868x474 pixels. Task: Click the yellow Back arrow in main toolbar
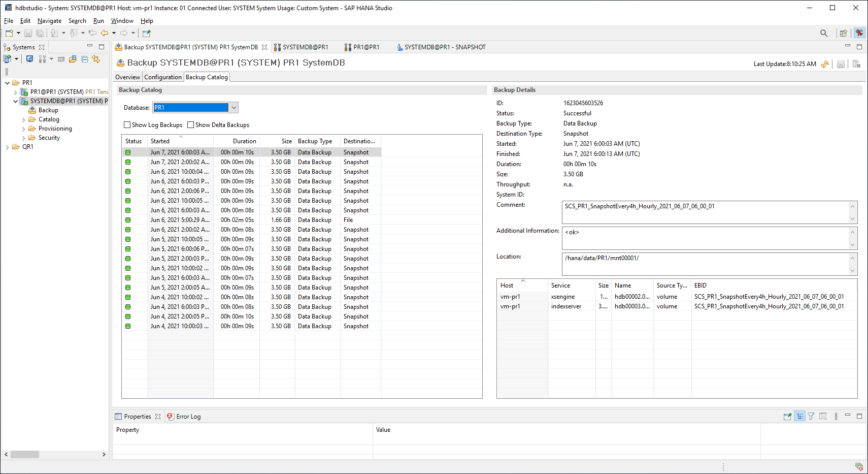105,33
